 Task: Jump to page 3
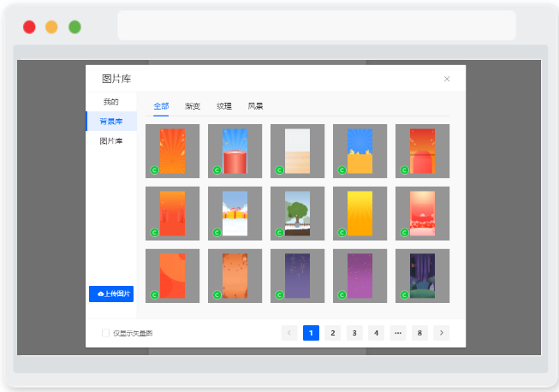tap(354, 333)
